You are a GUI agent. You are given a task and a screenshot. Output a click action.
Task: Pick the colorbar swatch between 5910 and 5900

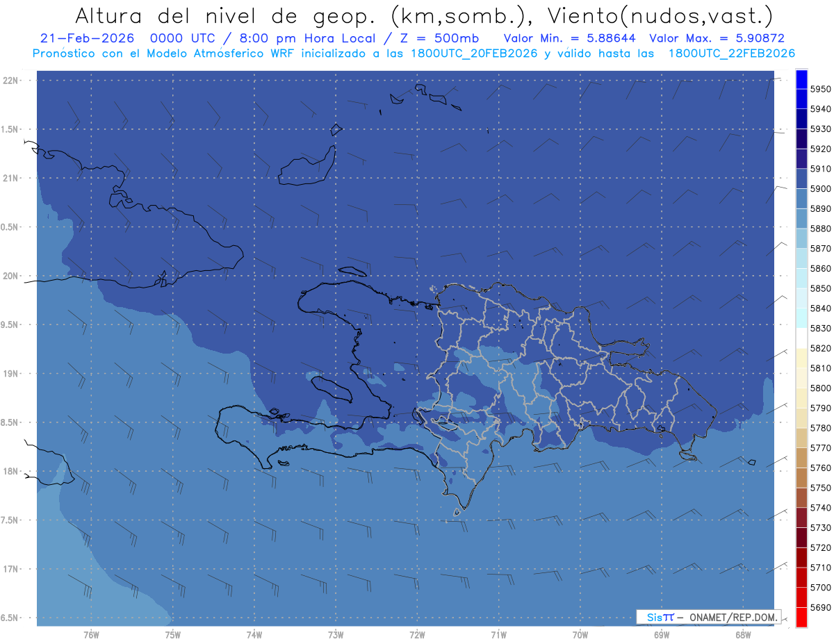(x=801, y=179)
